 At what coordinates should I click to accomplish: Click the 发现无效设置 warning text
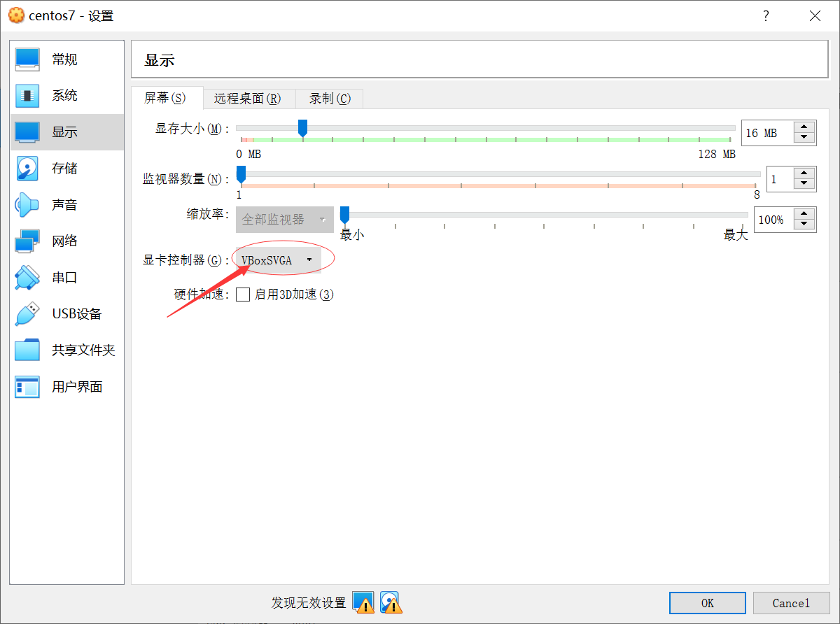click(x=309, y=603)
